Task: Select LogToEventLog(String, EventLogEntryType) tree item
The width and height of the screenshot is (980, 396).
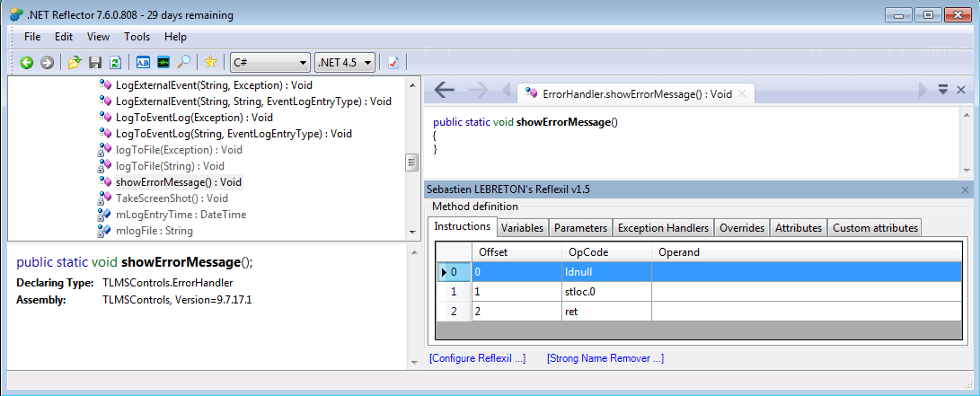Action: point(234,134)
